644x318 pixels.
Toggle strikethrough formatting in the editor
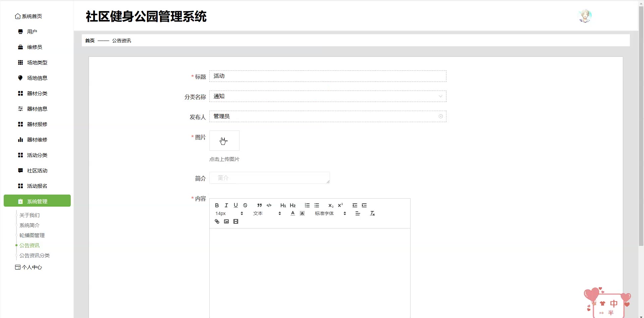click(x=245, y=205)
